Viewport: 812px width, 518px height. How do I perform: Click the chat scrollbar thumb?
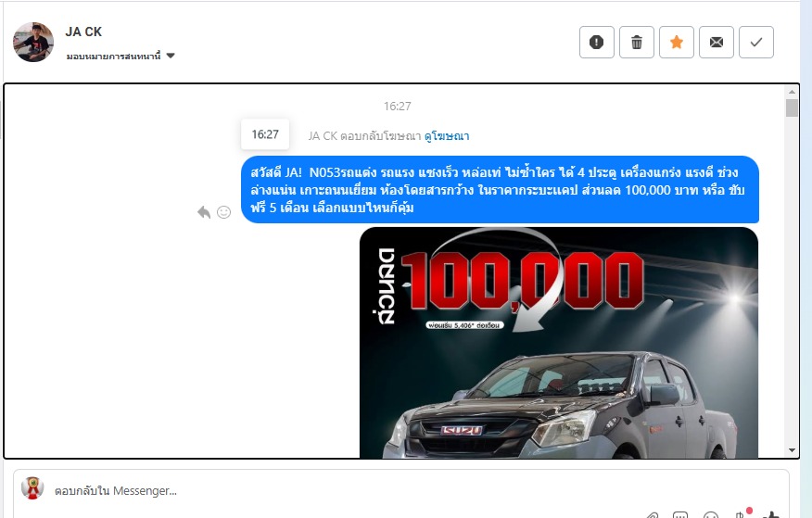(792, 108)
